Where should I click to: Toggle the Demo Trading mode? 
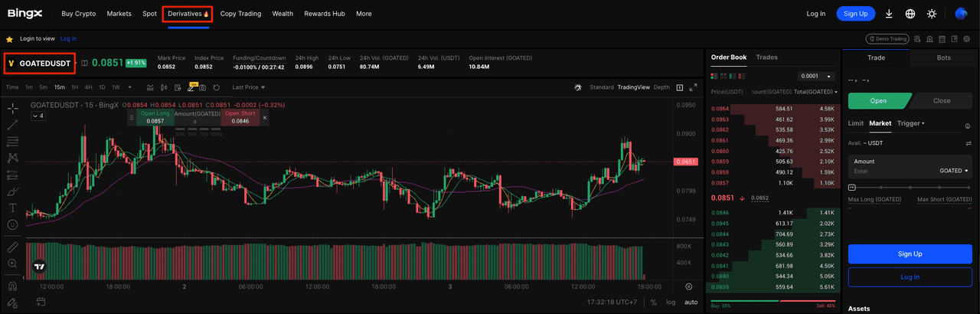(x=887, y=38)
